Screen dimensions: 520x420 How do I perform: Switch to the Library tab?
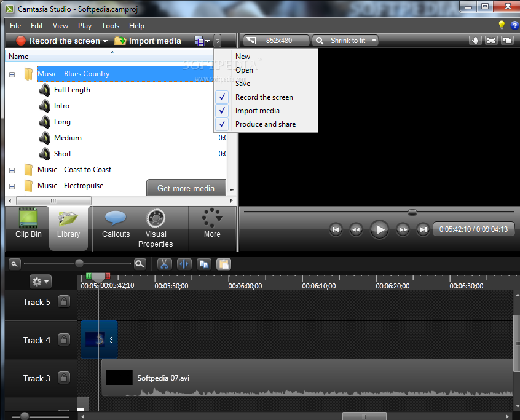click(69, 228)
